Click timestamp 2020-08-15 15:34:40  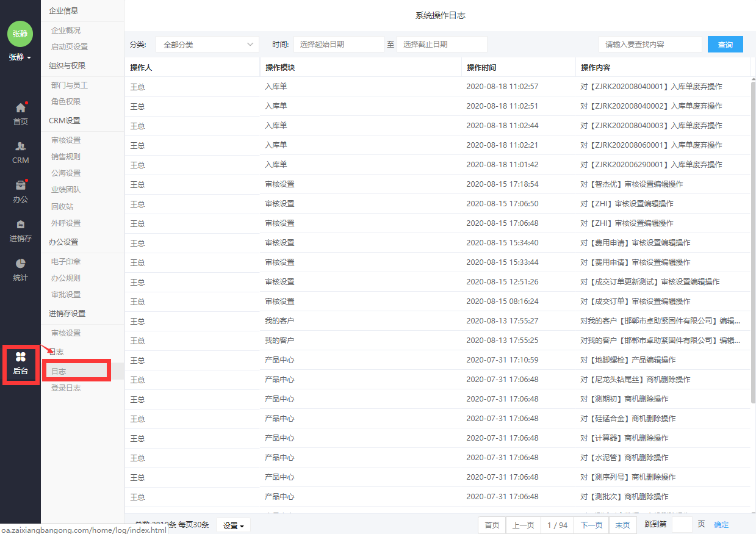pos(502,243)
